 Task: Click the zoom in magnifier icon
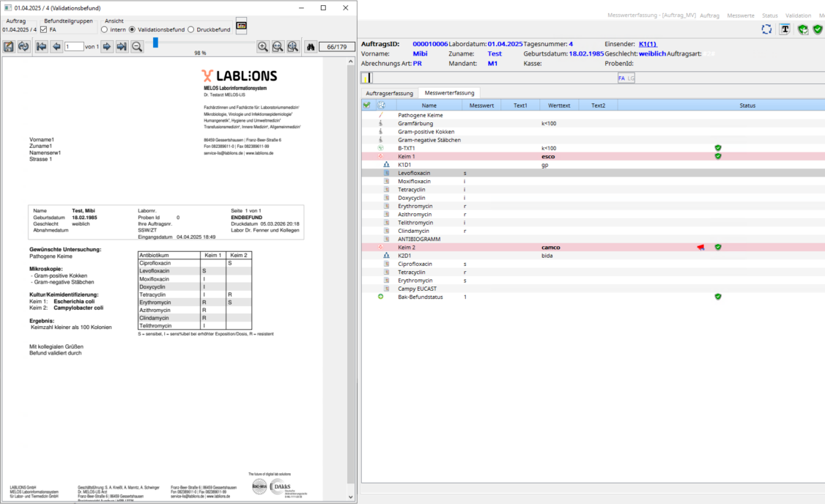(263, 47)
